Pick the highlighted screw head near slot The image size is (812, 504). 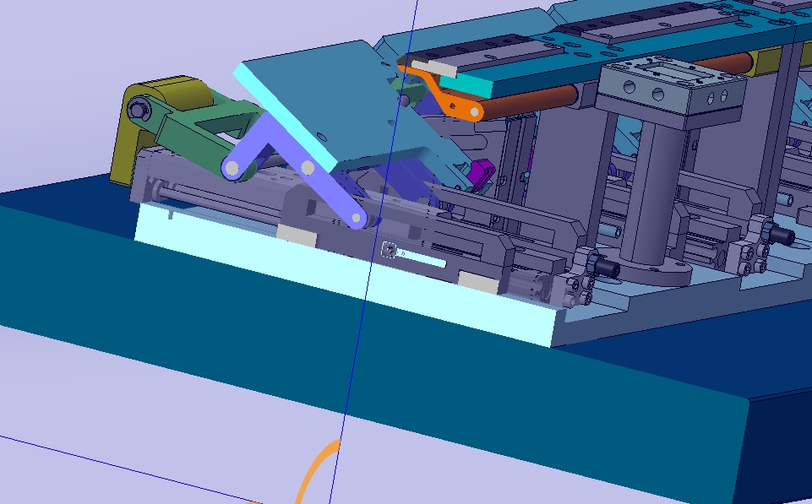(x=390, y=249)
